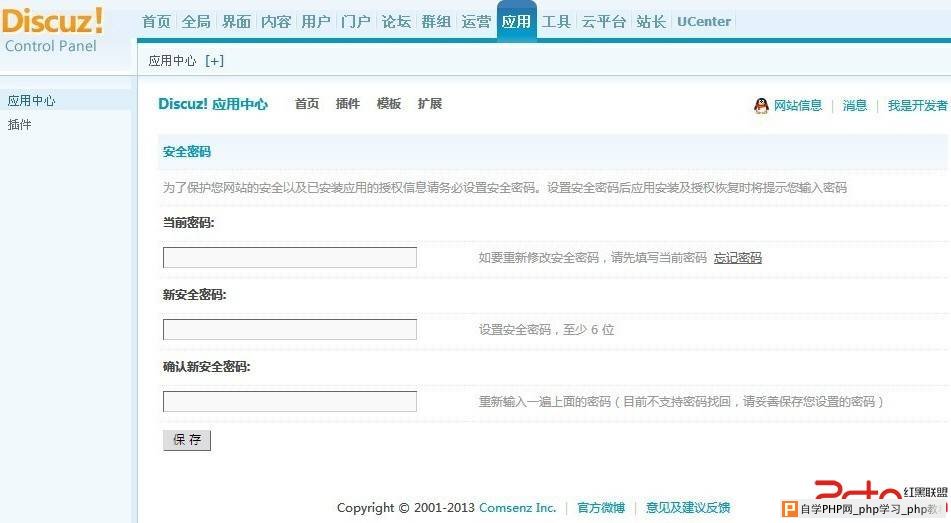This screenshot has width=951, height=523.
Task: Open the 全局 top menu
Action: [196, 22]
